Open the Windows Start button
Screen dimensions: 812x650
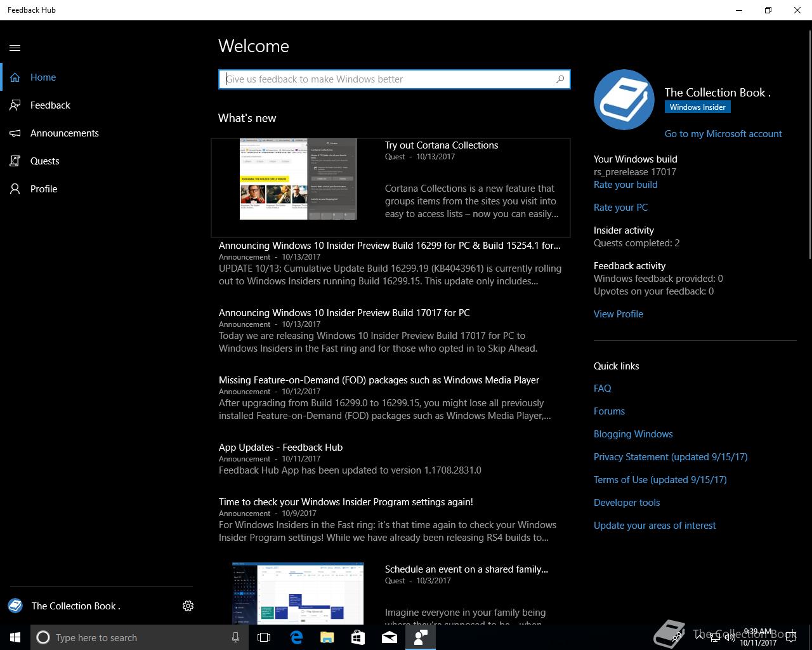(15, 637)
